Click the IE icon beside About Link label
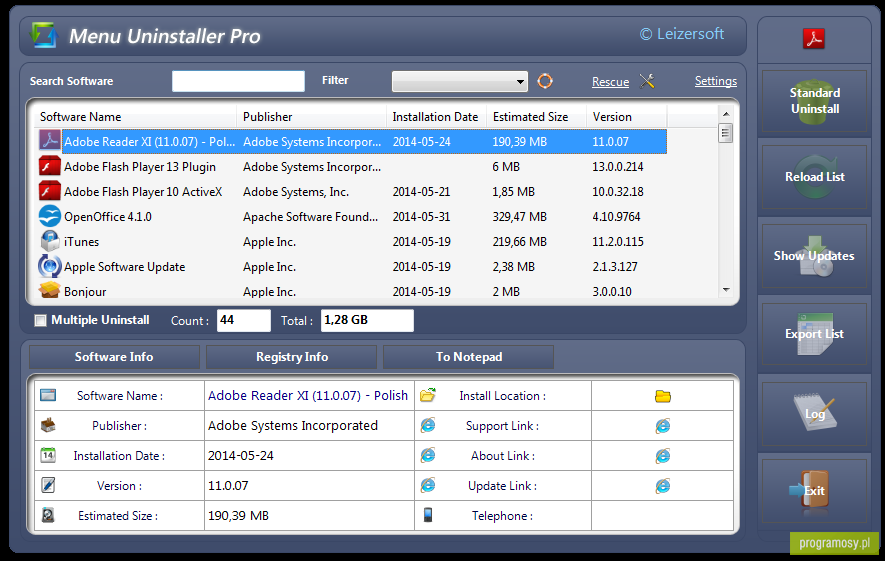Screen dimensions: 885x561 (428, 455)
